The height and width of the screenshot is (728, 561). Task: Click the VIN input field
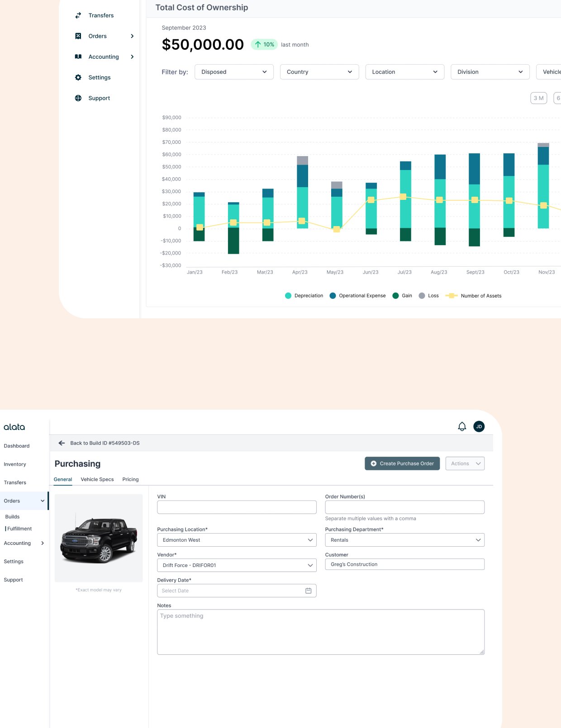[237, 507]
